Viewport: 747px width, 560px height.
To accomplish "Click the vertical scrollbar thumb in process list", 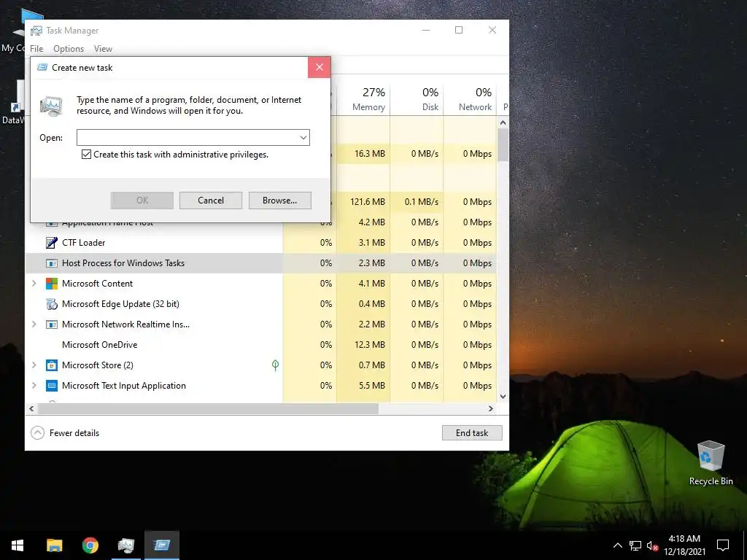I will click(x=503, y=145).
